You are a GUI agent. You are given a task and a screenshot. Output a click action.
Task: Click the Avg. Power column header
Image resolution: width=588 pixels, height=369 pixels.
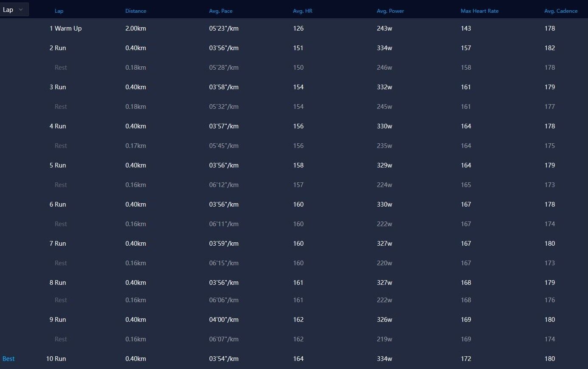click(390, 11)
